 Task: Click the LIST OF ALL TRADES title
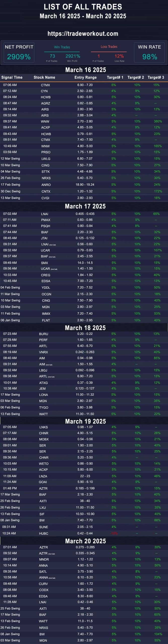click(83, 7)
